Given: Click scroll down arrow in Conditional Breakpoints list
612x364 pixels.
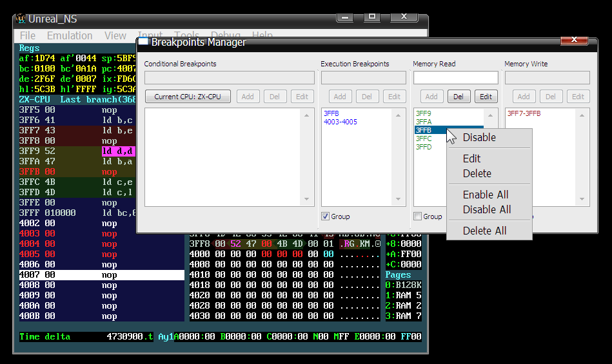Looking at the screenshot, I should pyautogui.click(x=307, y=199).
